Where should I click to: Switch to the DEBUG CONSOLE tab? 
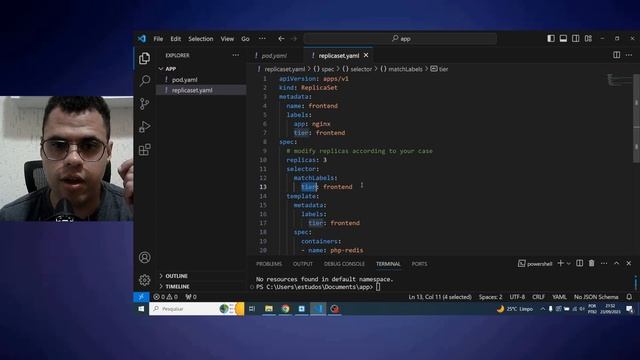pos(344,264)
